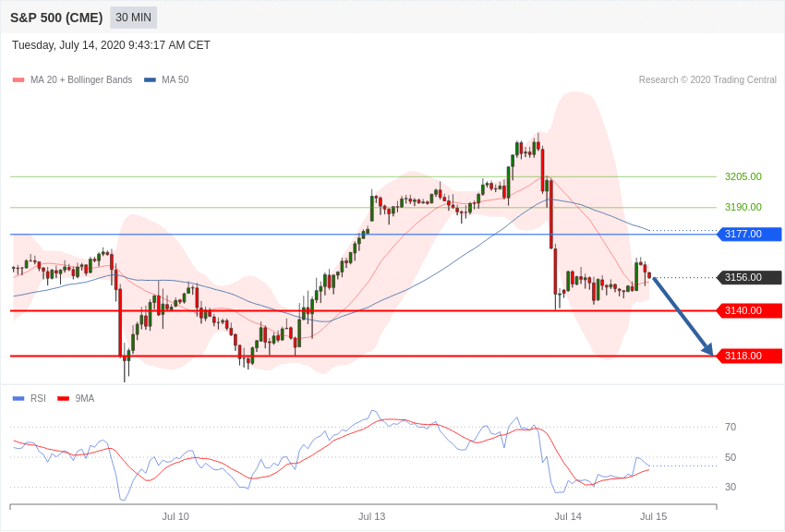Click the blue RSI legend swatch
Viewport: 785px width, 532px height.
coord(18,398)
